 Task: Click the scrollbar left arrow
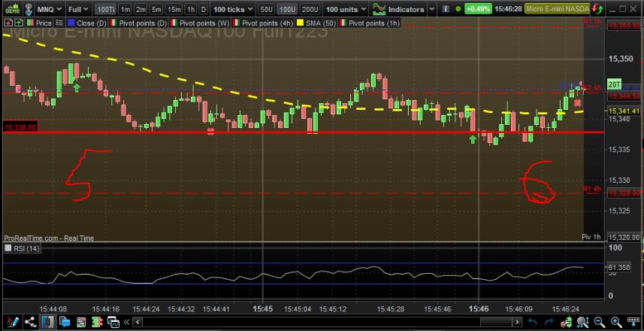[x=138, y=322]
